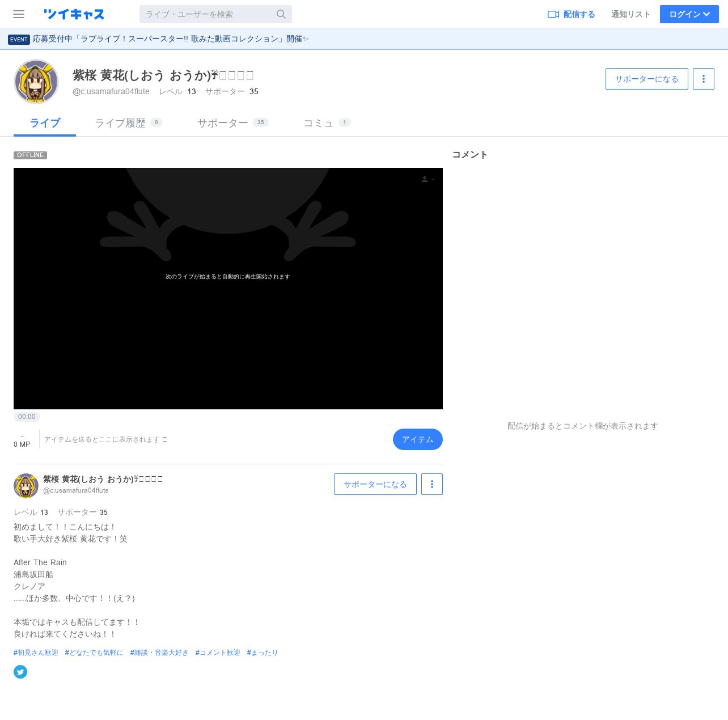This screenshot has width=728, height=720.
Task: Click the After The Rain profile text
Action: [40, 562]
